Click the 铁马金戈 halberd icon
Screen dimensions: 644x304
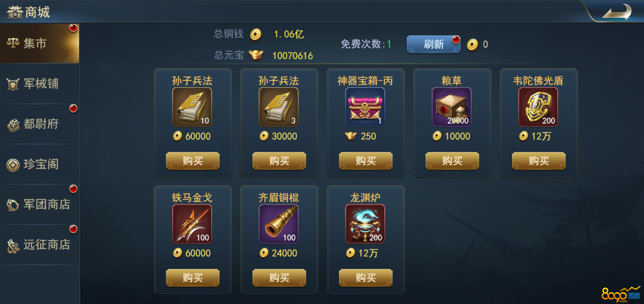(x=192, y=224)
